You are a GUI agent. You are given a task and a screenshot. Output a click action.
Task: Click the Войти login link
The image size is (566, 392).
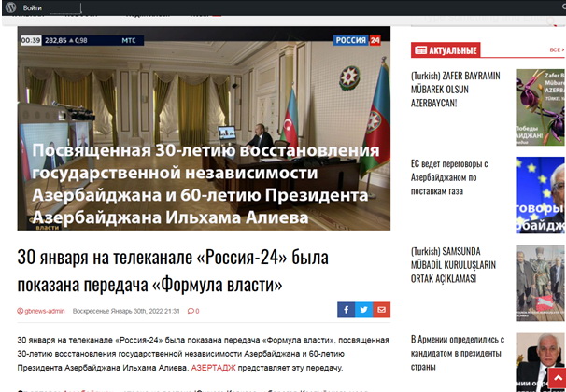(x=32, y=7)
